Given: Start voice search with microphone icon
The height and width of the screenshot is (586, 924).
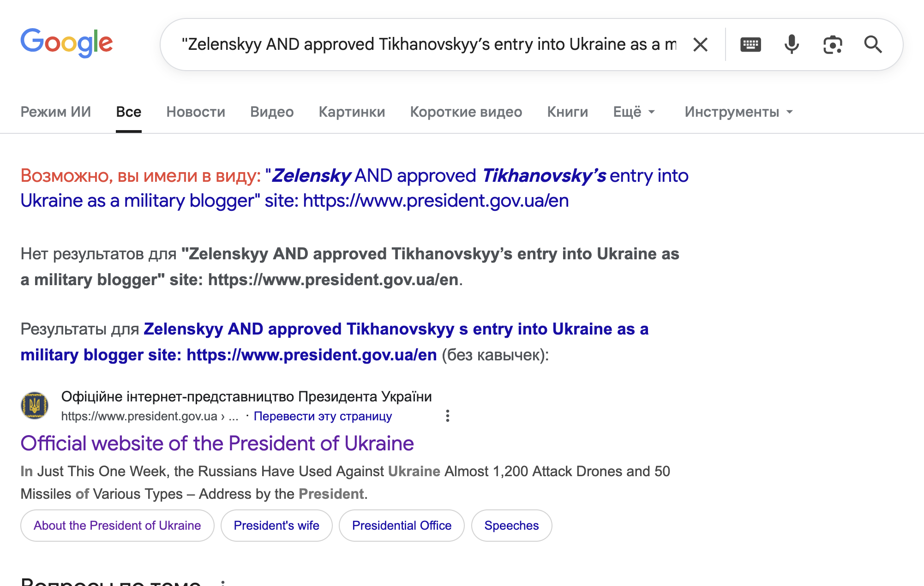Looking at the screenshot, I should click(x=792, y=45).
